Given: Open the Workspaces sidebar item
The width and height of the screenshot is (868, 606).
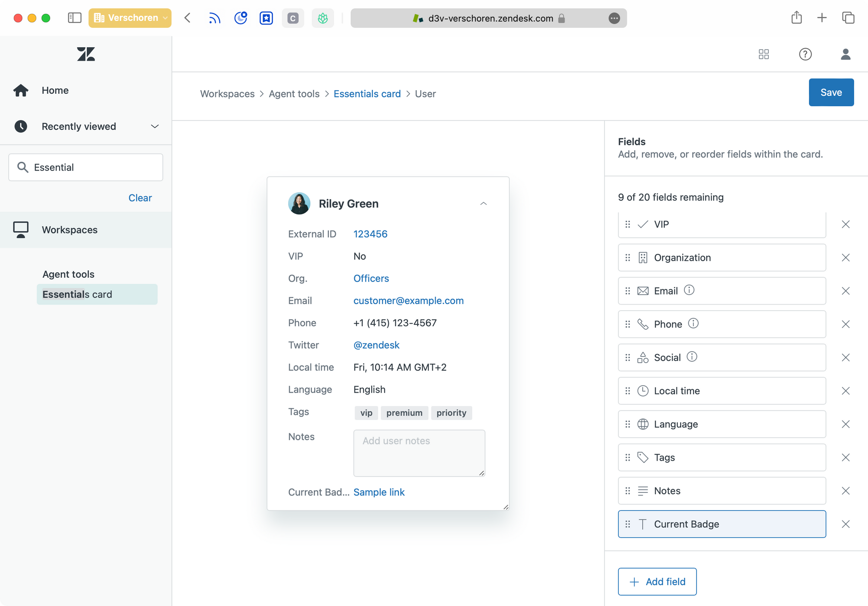Looking at the screenshot, I should pos(69,229).
